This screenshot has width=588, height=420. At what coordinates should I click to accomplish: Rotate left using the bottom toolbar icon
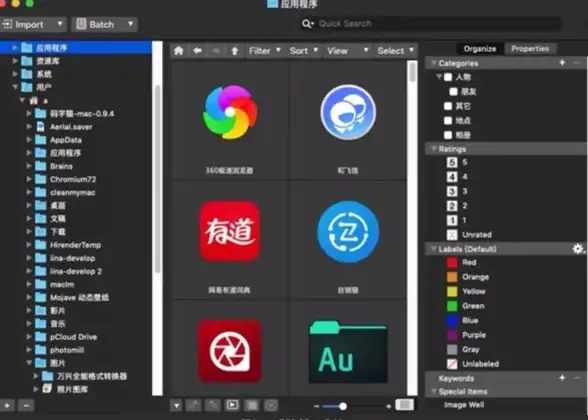[x=194, y=405]
